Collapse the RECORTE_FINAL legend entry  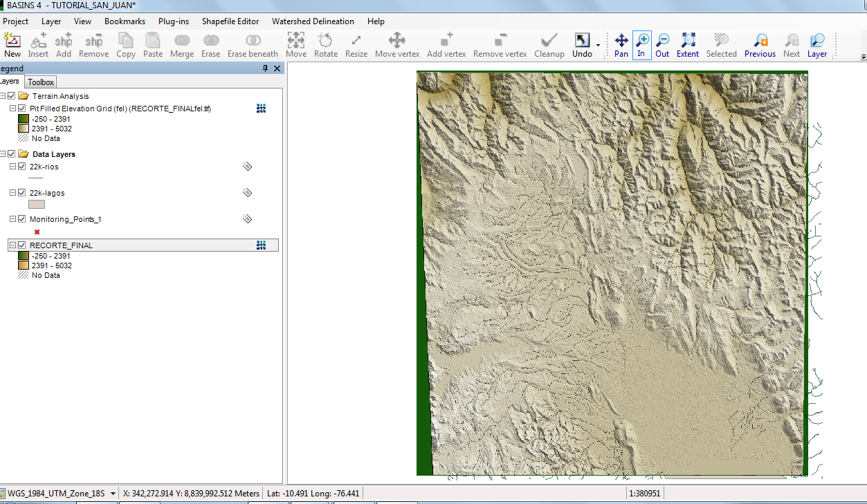click(x=13, y=245)
